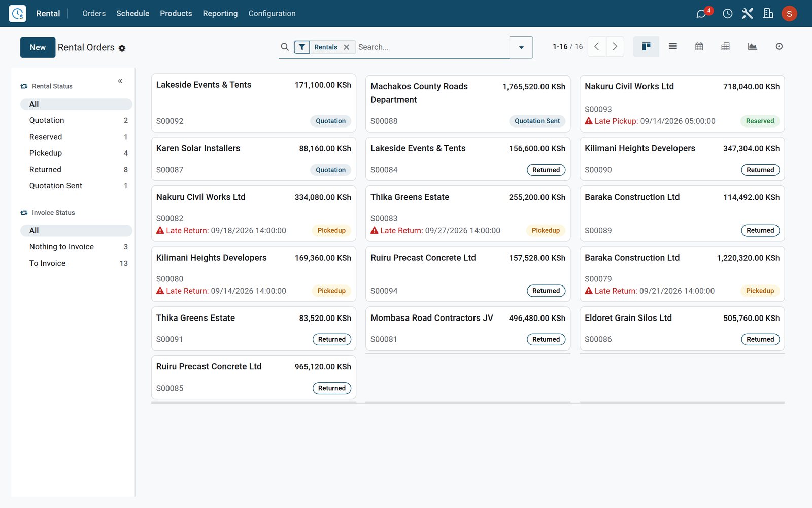Open order S00081 Mombasa Road Contractors card
The width and height of the screenshot is (812, 508).
click(x=468, y=328)
